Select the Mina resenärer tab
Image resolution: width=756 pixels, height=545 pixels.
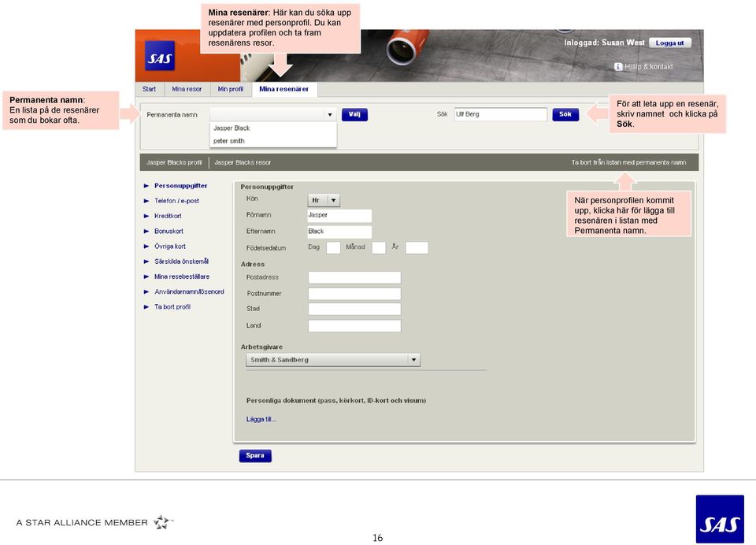tap(284, 89)
